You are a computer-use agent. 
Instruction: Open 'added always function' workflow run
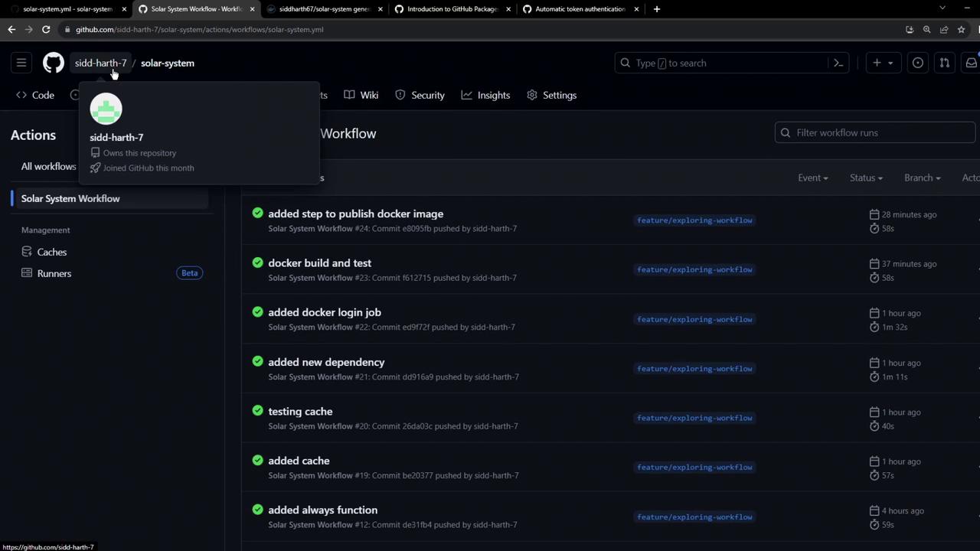322,510
